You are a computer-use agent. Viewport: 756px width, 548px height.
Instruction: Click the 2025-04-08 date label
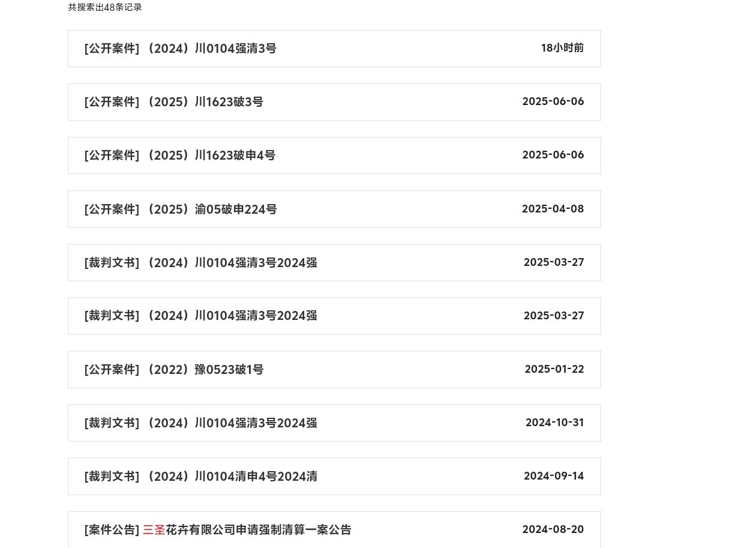click(x=553, y=209)
